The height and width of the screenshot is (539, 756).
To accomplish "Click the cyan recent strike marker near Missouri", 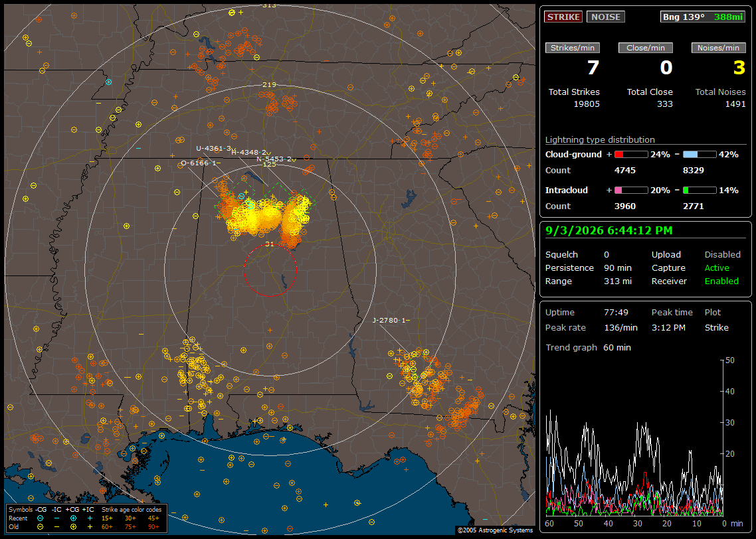I will coord(108,82).
